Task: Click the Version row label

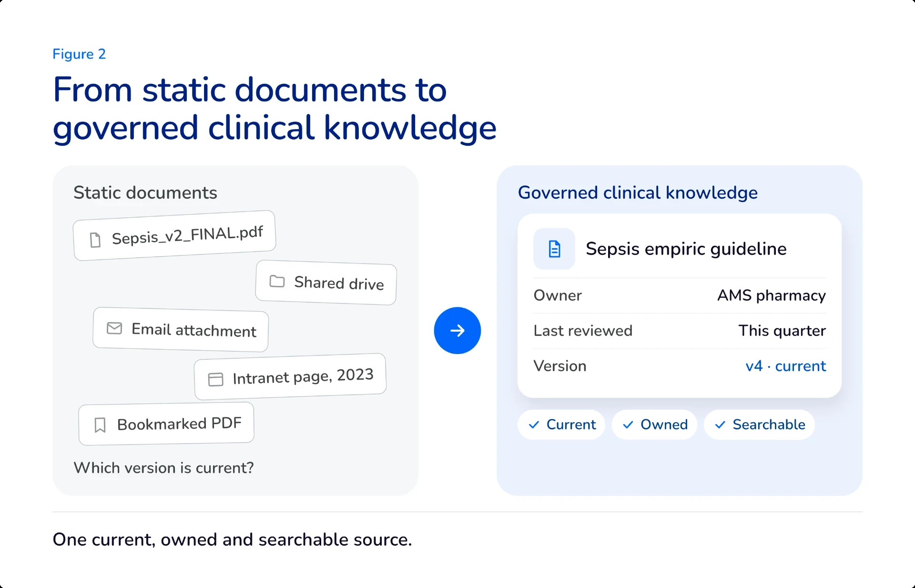Action: point(560,366)
